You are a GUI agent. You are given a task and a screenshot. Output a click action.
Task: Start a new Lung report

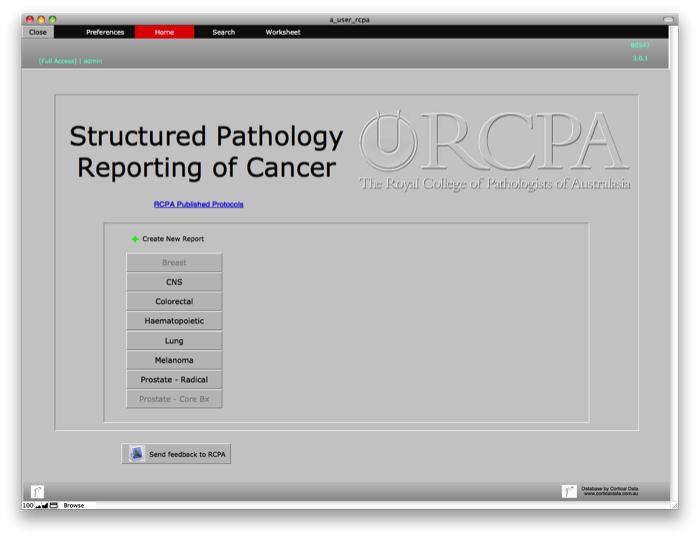click(174, 341)
